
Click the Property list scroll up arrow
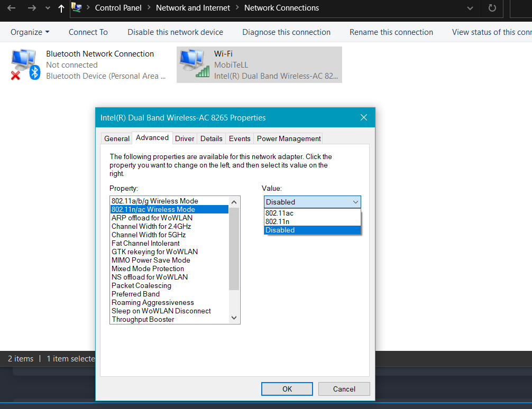[x=234, y=202]
